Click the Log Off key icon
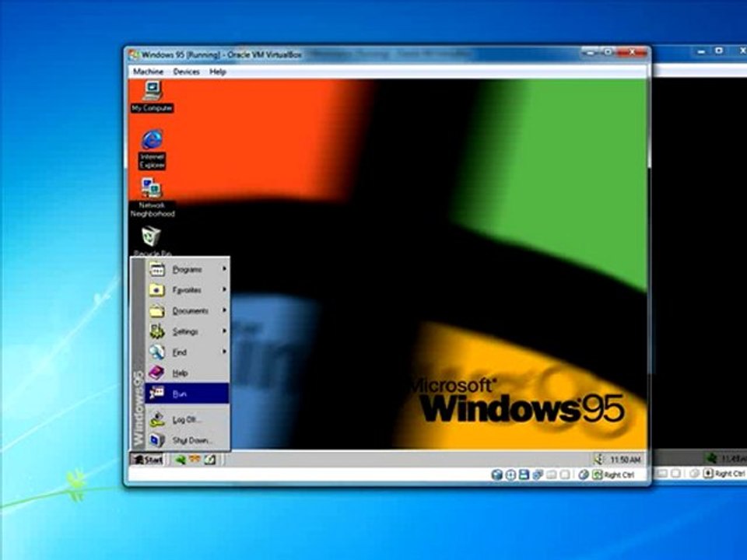Image resolution: width=747 pixels, height=560 pixels. click(156, 419)
